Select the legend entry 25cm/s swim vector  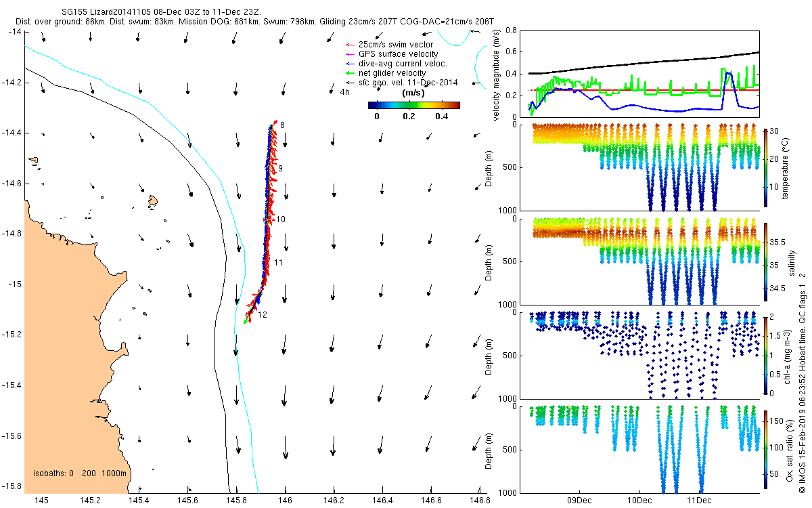click(396, 45)
